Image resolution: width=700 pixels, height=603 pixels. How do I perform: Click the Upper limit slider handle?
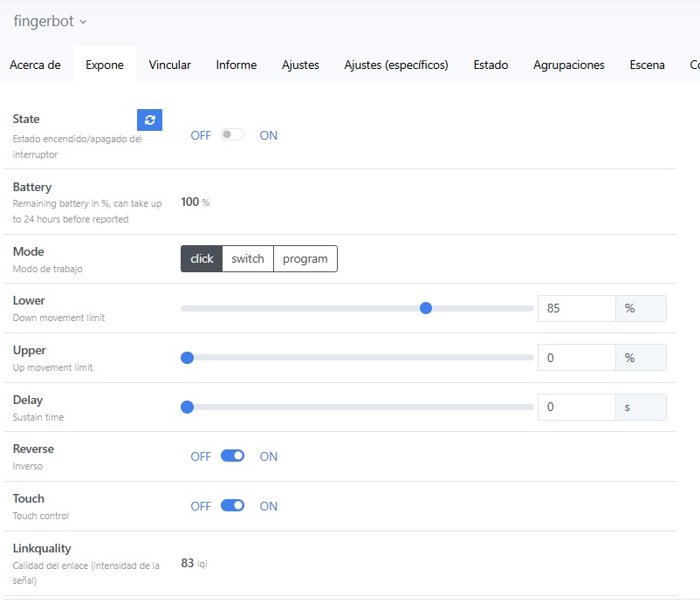pyautogui.click(x=187, y=358)
